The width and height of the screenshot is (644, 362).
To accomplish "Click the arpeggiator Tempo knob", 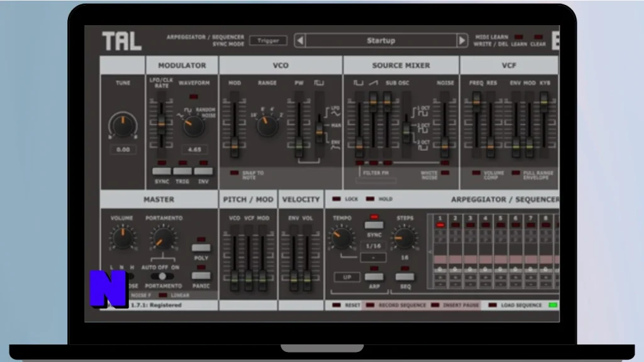I will coord(341,238).
